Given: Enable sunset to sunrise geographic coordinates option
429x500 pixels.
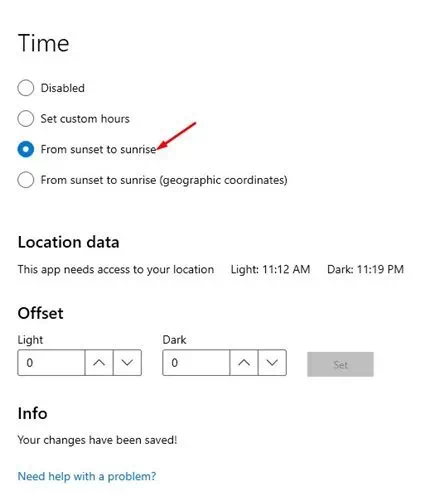Looking at the screenshot, I should click(26, 180).
